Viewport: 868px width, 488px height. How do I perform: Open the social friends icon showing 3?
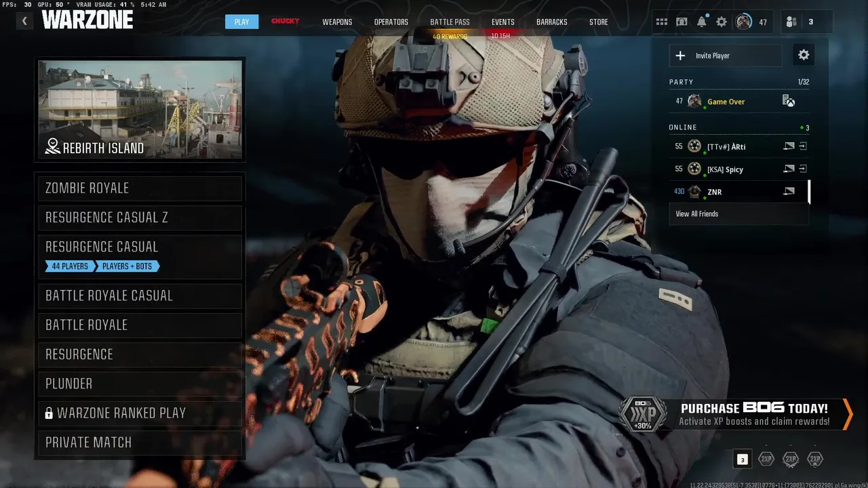coord(791,22)
